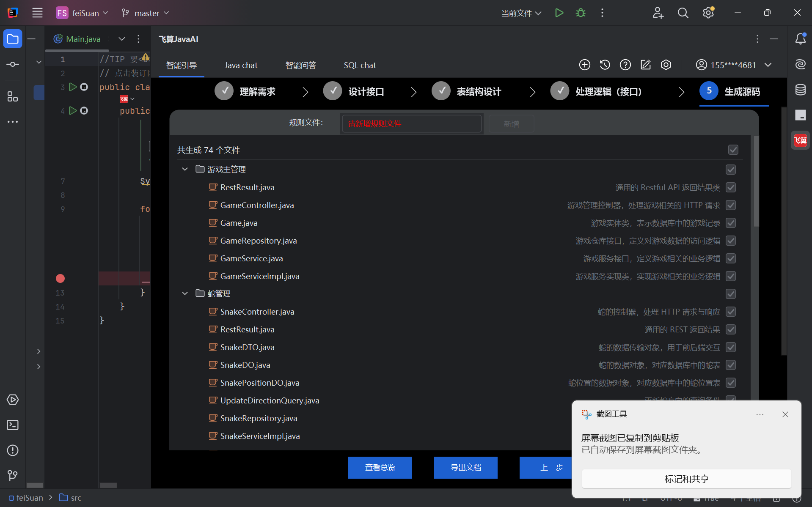Open 飞算JavaAI panel options menu
Image resolution: width=812 pixels, height=507 pixels.
757,39
